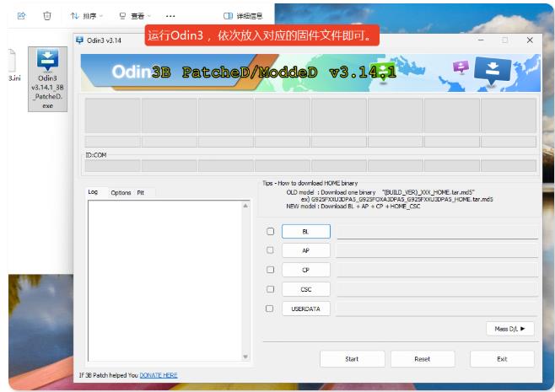555x392 pixels.
Task: Click the share icon in Explorer toolbar
Action: (x=22, y=15)
